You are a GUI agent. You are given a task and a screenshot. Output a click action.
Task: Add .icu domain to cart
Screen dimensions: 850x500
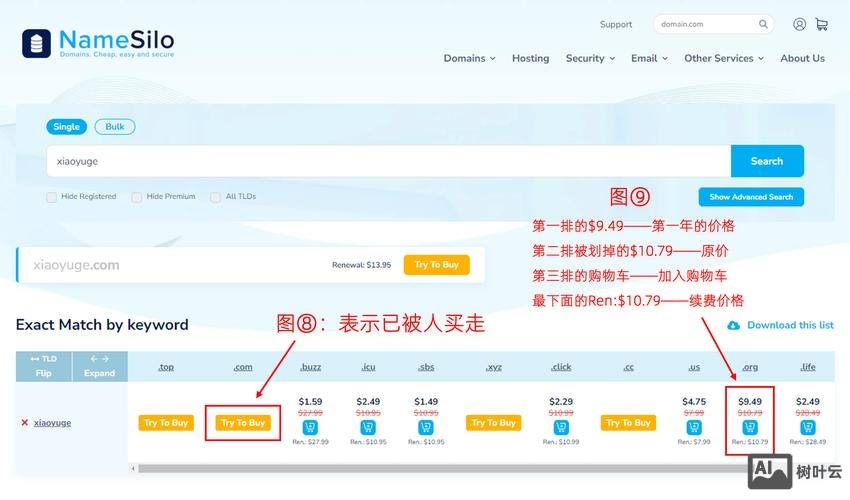368,428
